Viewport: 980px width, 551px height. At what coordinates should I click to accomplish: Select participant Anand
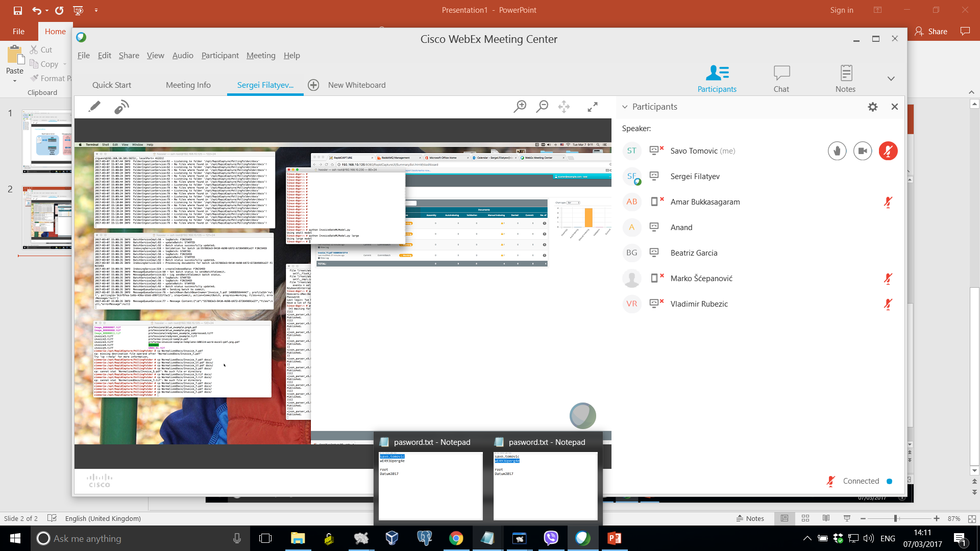681,228
